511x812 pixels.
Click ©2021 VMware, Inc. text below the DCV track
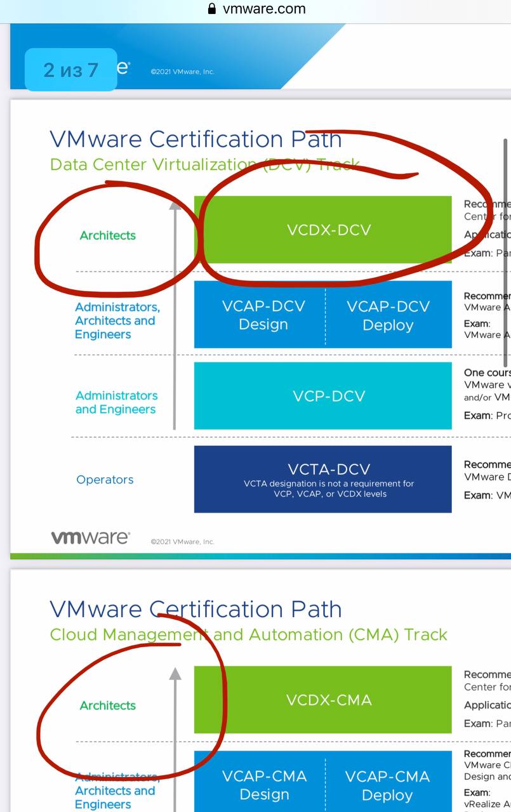pyautogui.click(x=183, y=542)
